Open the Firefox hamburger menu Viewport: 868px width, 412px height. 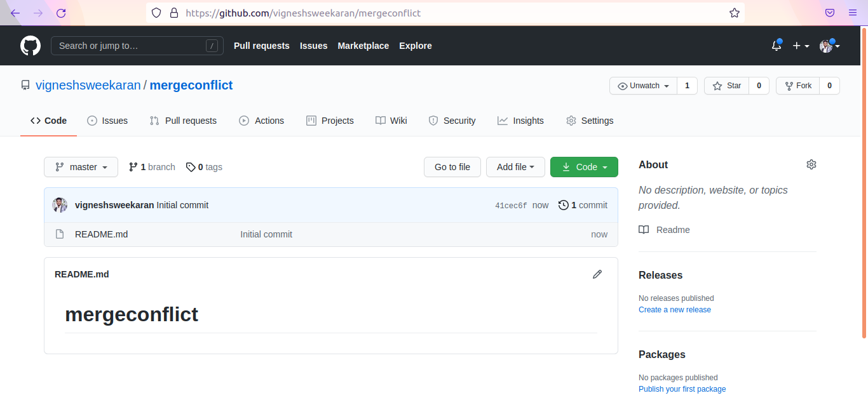[x=853, y=13]
